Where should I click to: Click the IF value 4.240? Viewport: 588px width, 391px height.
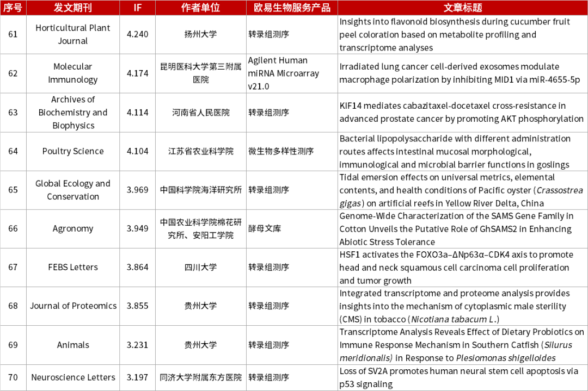138,34
